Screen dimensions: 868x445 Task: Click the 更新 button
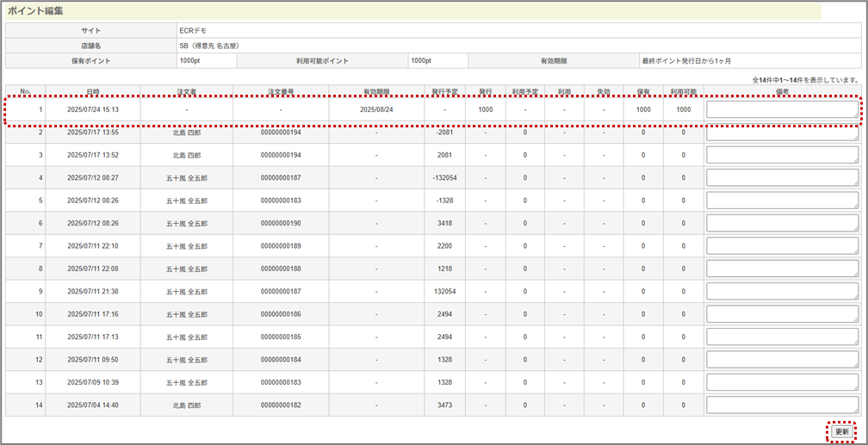[841, 431]
